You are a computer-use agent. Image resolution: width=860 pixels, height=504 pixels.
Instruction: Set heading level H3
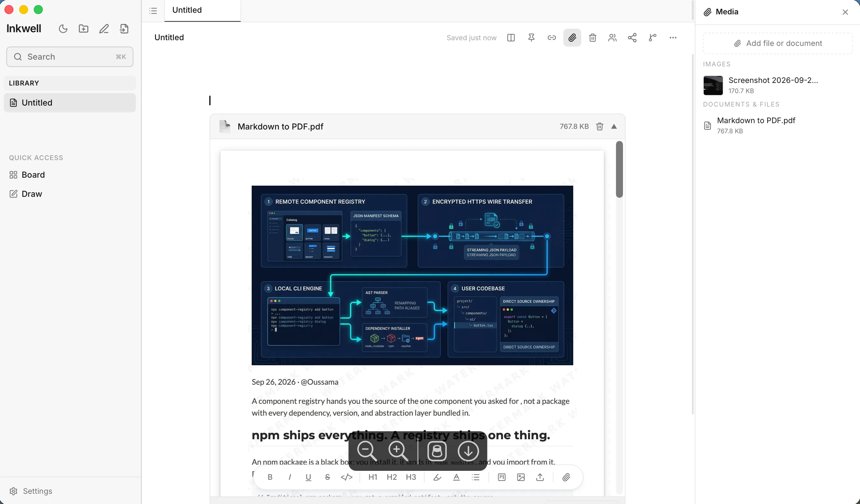coord(411,477)
